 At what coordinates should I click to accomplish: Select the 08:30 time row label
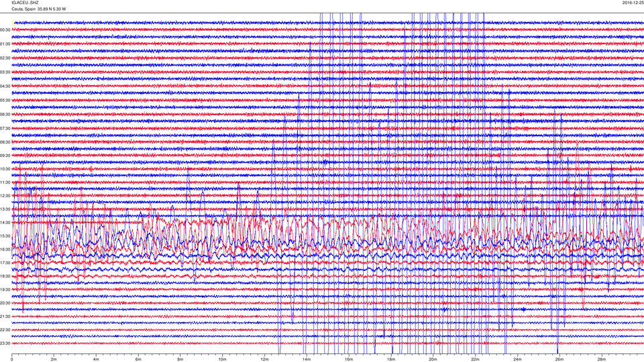[x=5, y=142]
